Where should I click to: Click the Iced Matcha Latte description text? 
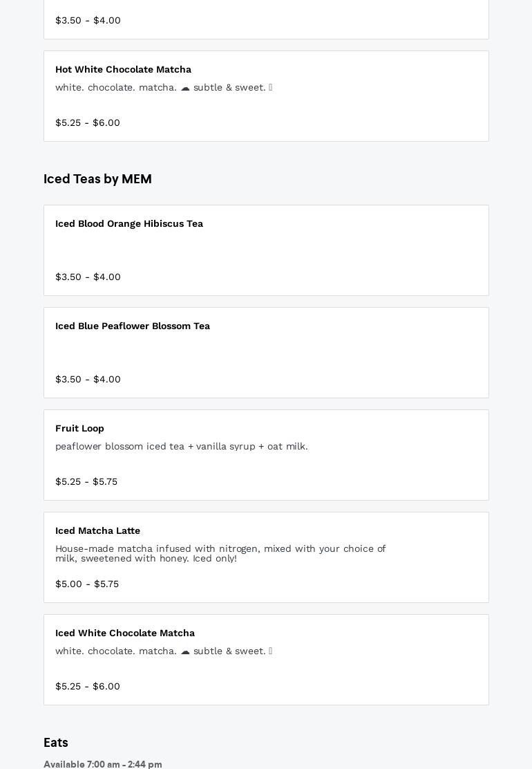tap(220, 553)
